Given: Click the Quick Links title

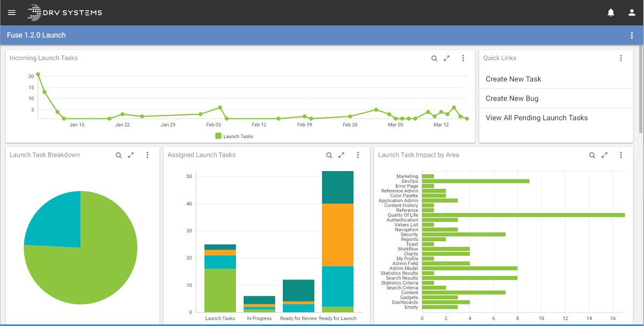Looking at the screenshot, I should coord(500,58).
